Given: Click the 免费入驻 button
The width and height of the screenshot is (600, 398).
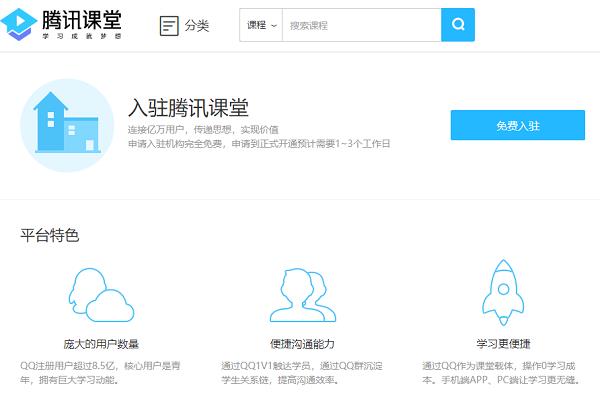Looking at the screenshot, I should coord(518,125).
